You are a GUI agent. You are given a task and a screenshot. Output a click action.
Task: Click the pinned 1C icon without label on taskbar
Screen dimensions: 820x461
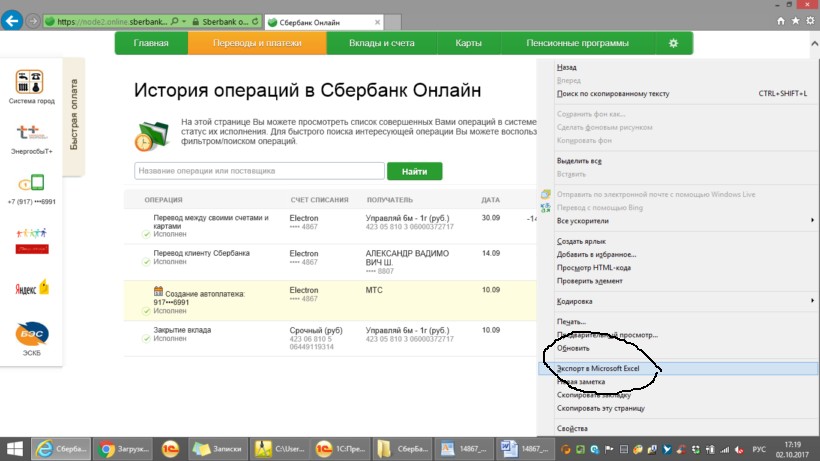tap(170, 448)
